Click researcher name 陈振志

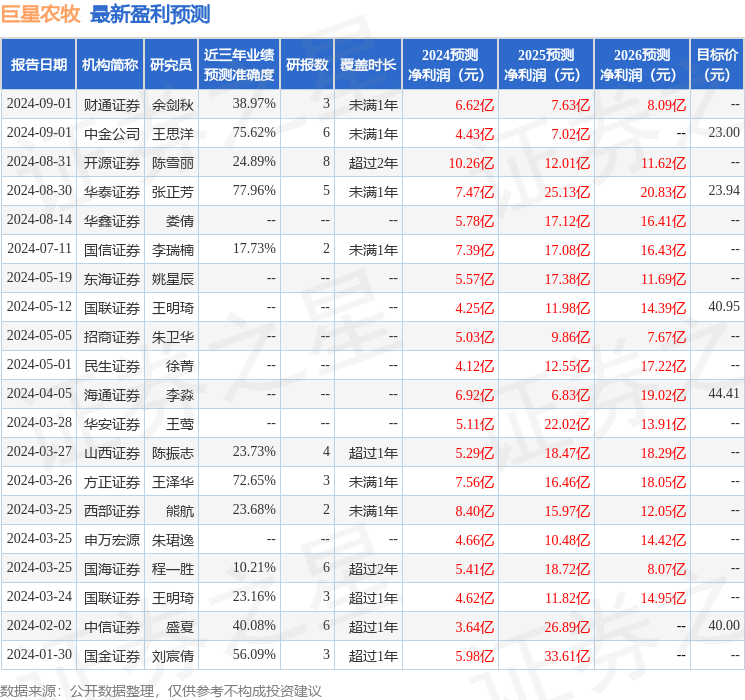click(173, 453)
